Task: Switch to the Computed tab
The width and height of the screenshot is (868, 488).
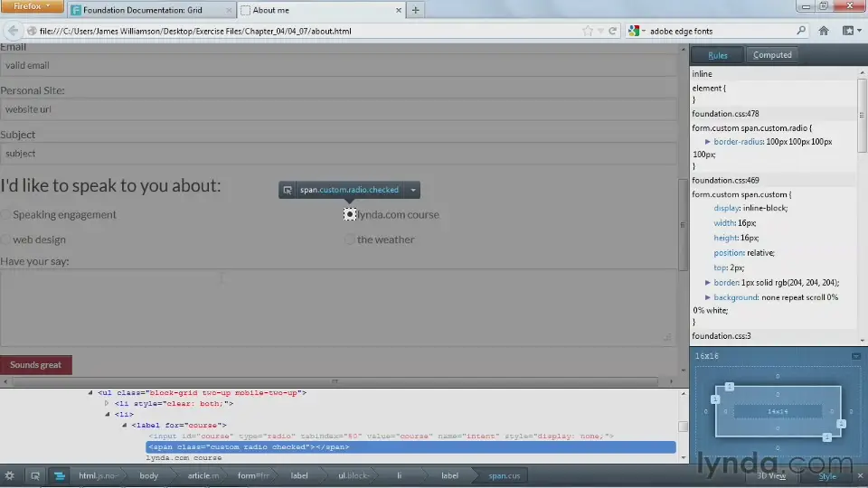Action: [x=772, y=55]
